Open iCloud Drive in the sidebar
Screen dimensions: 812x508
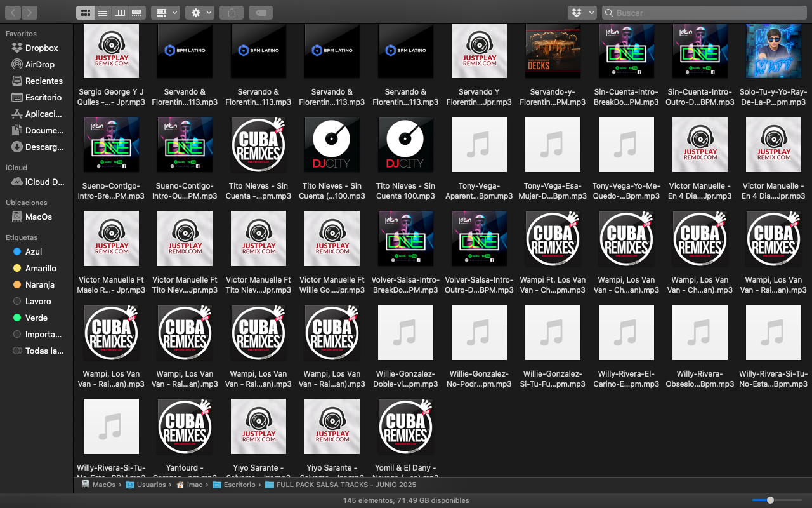tap(44, 182)
